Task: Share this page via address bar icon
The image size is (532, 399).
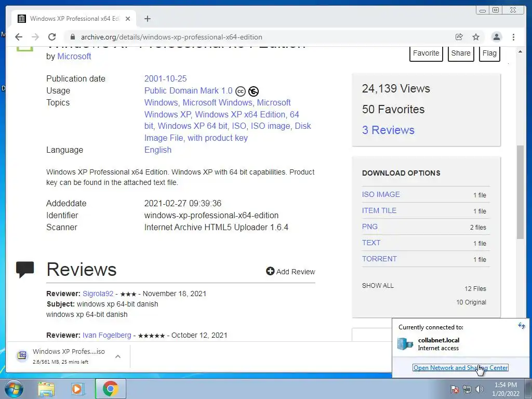Action: (x=459, y=37)
